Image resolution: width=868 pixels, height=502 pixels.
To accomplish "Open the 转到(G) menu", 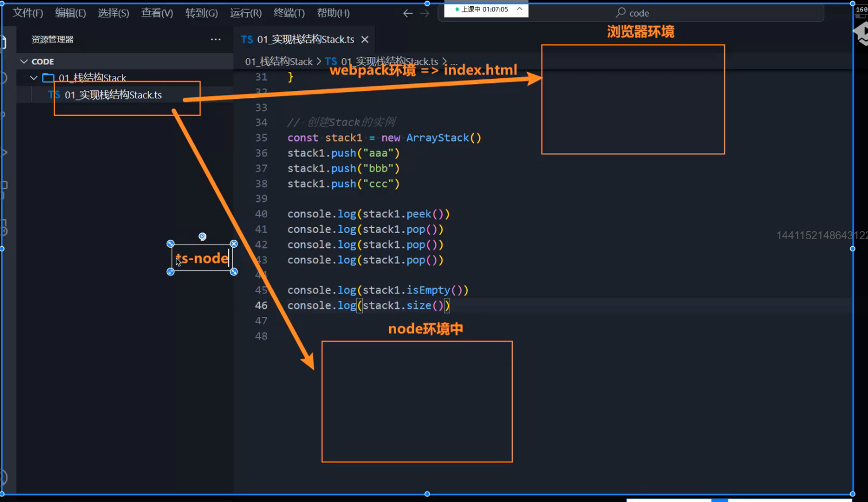I will [x=201, y=13].
